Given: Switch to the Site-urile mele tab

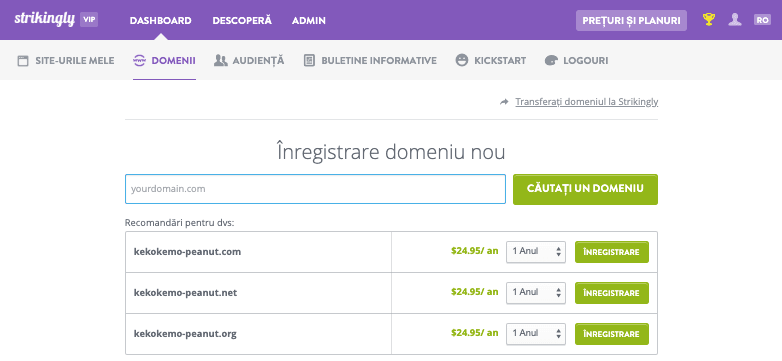Looking at the screenshot, I should [65, 61].
